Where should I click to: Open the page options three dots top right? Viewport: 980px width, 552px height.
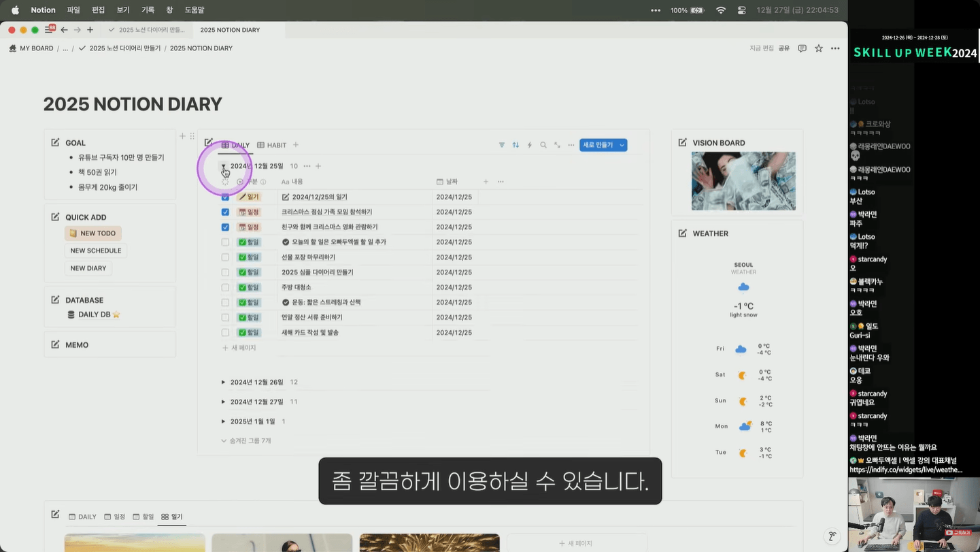pyautogui.click(x=835, y=48)
